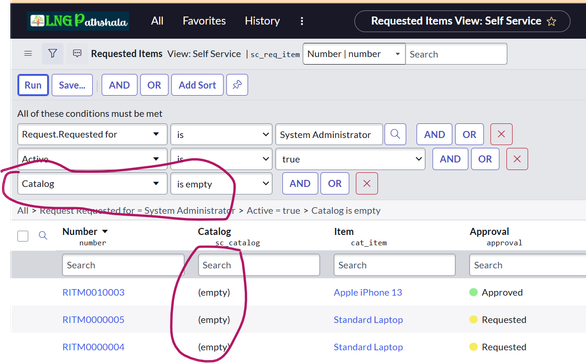
Task: Open record RITM0010003
Action: point(93,292)
